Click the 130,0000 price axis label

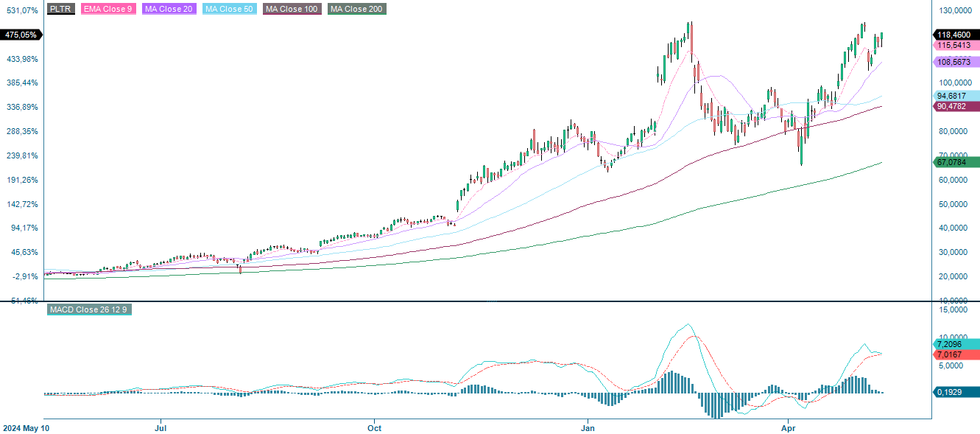point(955,10)
